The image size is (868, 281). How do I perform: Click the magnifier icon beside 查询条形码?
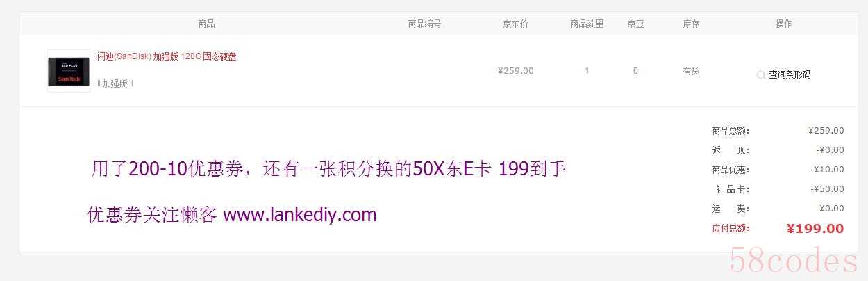point(761,75)
